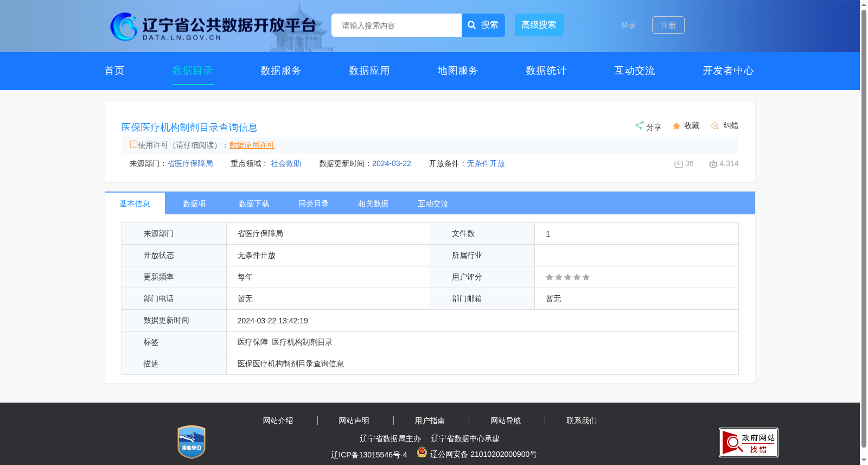Go to 首页 in the navigation bar

114,71
